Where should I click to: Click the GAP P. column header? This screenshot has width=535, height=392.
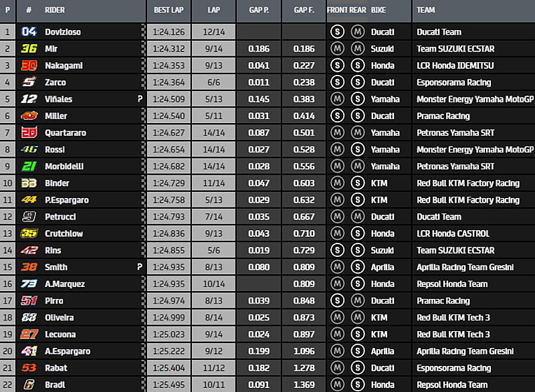coord(258,11)
